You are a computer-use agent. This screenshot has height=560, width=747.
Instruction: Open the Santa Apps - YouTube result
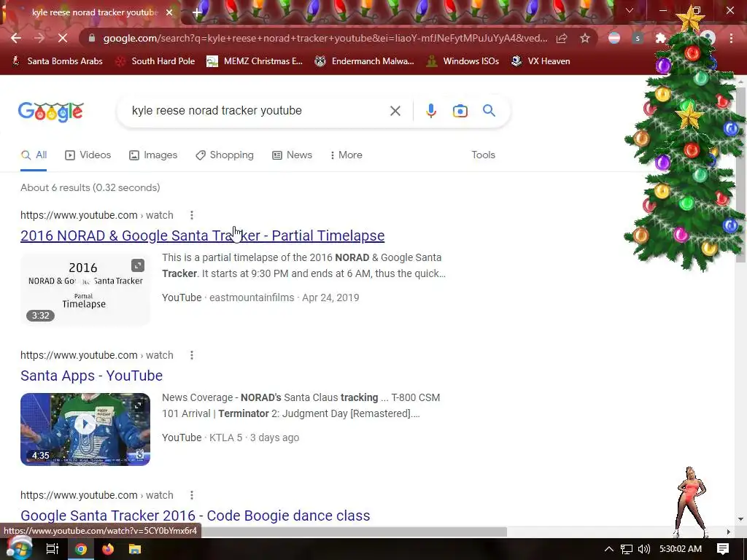[91, 376]
